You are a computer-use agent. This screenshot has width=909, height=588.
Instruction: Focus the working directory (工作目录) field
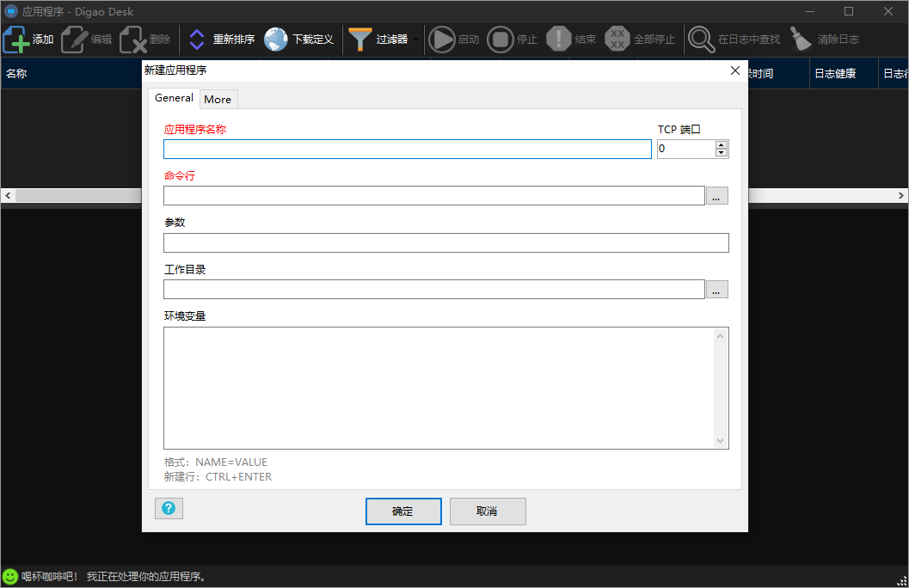tap(434, 289)
